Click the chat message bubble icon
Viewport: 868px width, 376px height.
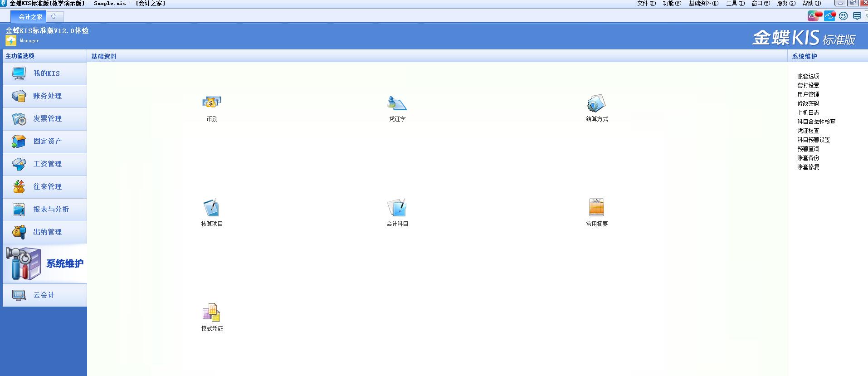tap(857, 16)
